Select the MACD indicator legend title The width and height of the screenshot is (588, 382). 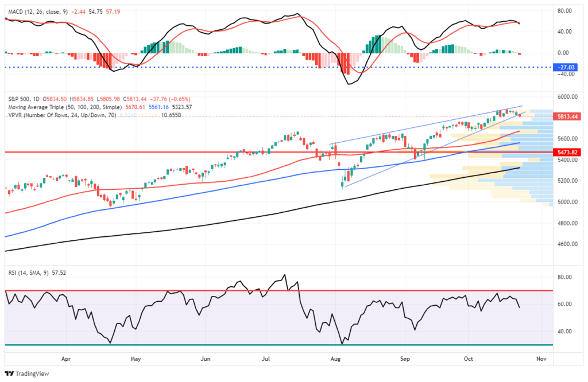coord(33,5)
